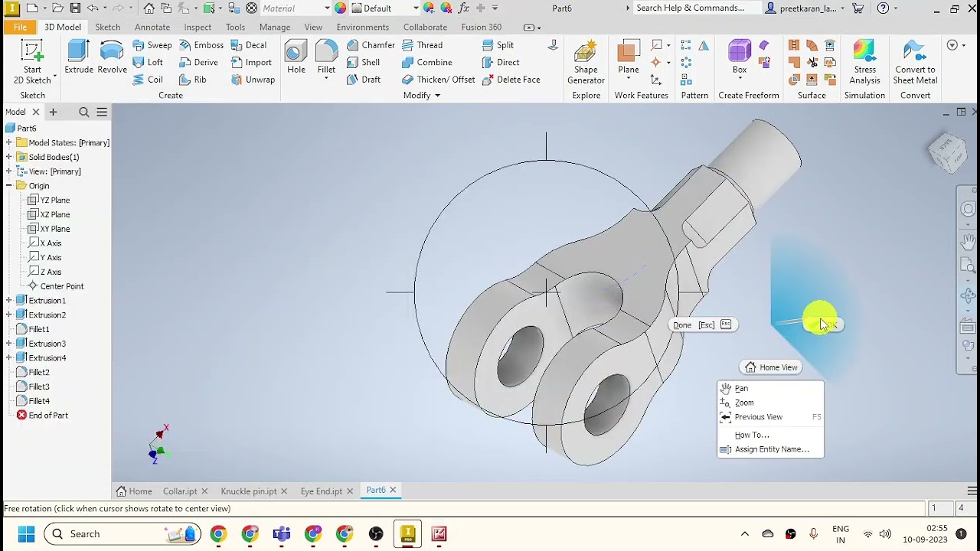Select the Extrude tool
The width and height of the screenshot is (980, 551).
[x=79, y=57]
